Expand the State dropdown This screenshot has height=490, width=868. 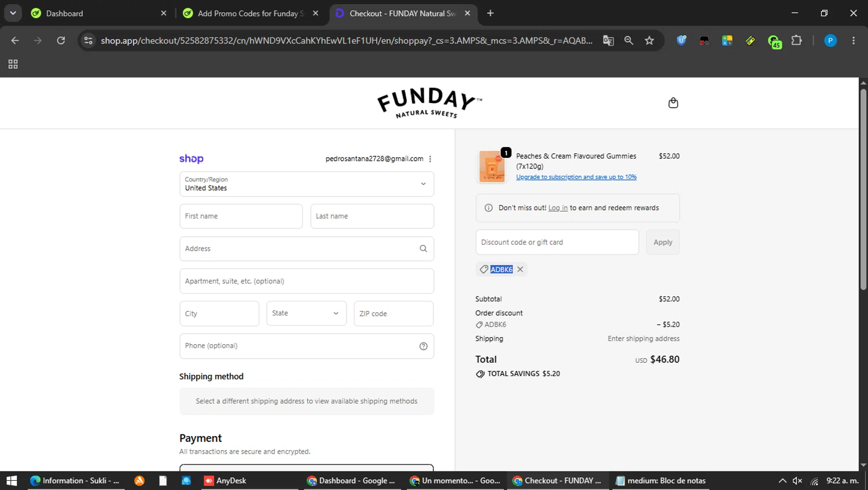coord(307,313)
